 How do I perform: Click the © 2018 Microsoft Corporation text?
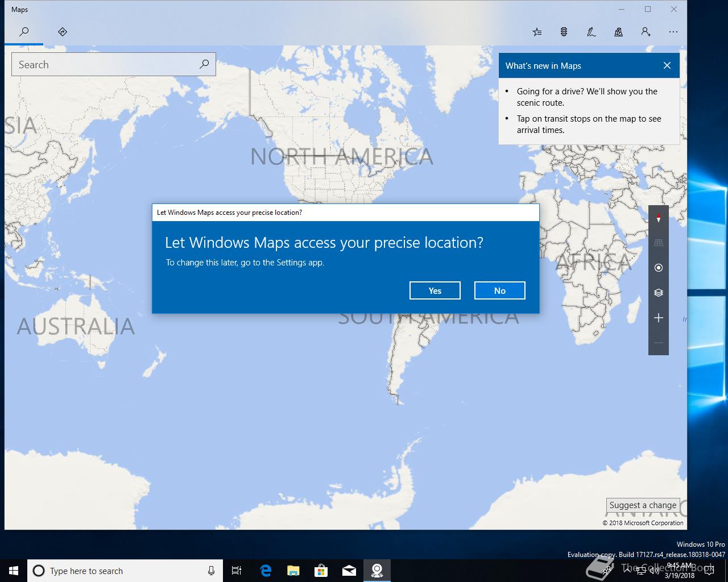(643, 523)
